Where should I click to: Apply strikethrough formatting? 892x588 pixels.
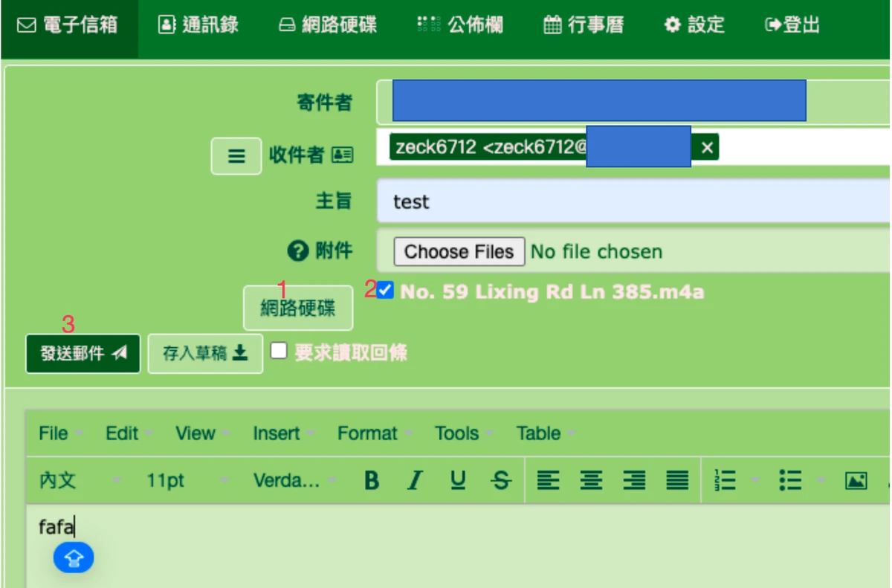(502, 481)
